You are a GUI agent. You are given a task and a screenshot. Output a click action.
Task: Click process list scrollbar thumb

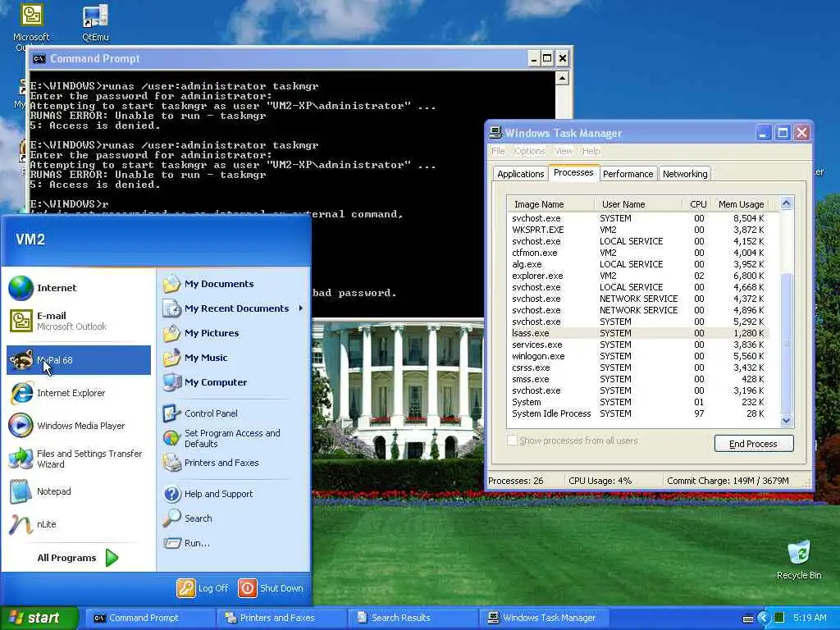[786, 343]
